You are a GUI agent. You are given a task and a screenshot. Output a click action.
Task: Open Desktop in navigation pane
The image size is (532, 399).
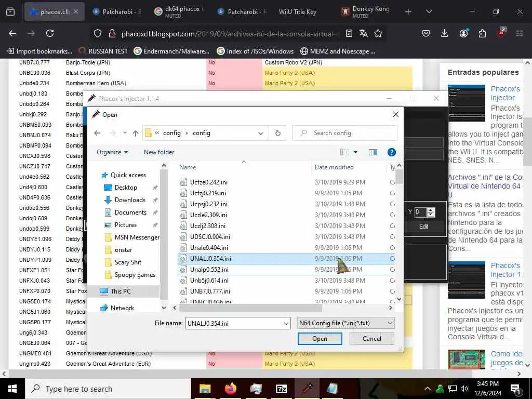[x=126, y=188]
